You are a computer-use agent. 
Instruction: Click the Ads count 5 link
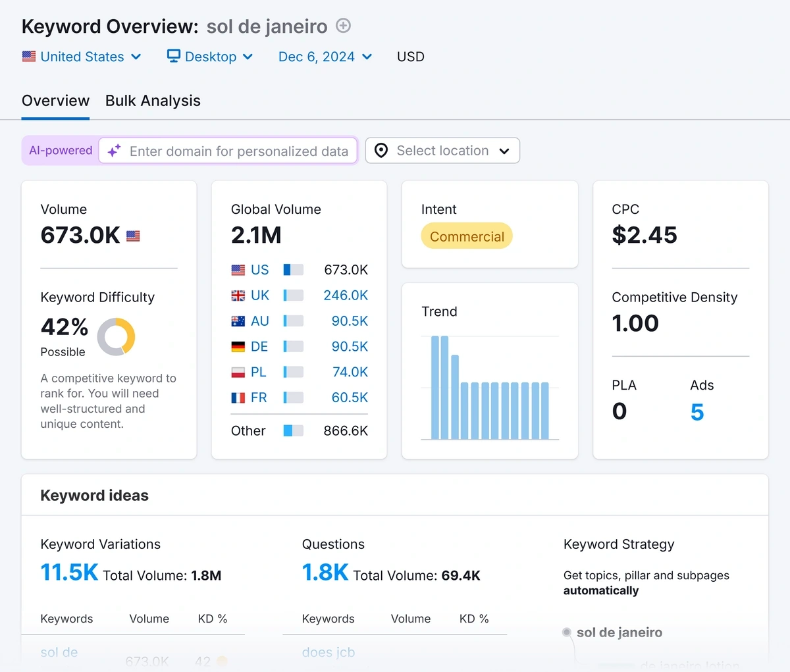point(697,412)
